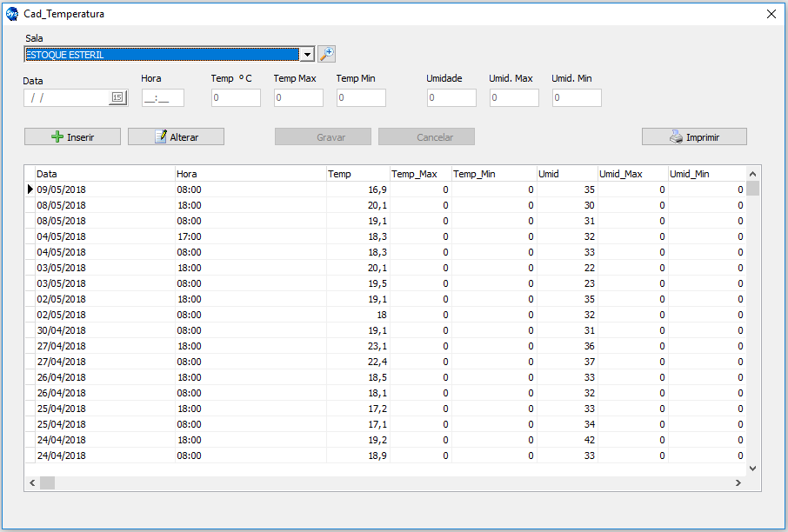
Task: Click the Data column header
Action: 104,174
